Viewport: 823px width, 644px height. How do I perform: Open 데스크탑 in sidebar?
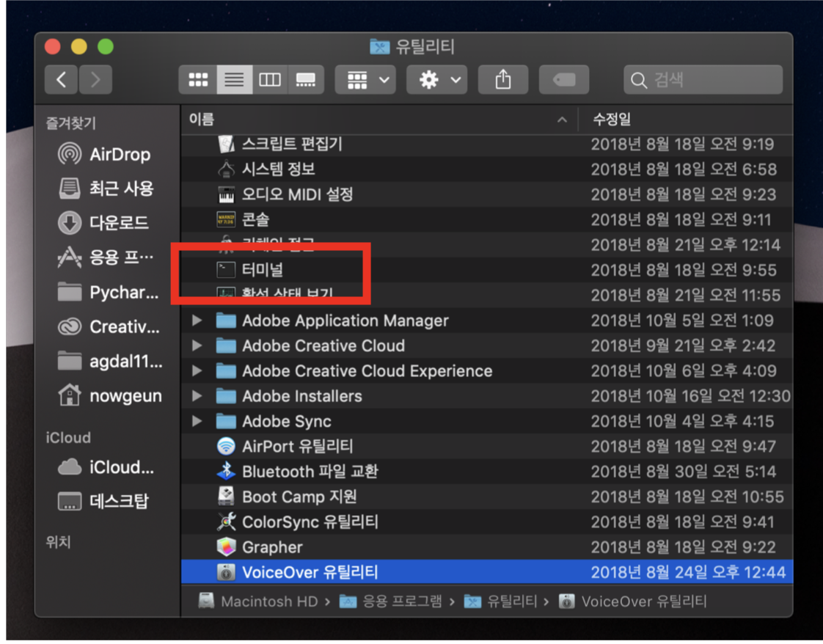(104, 501)
